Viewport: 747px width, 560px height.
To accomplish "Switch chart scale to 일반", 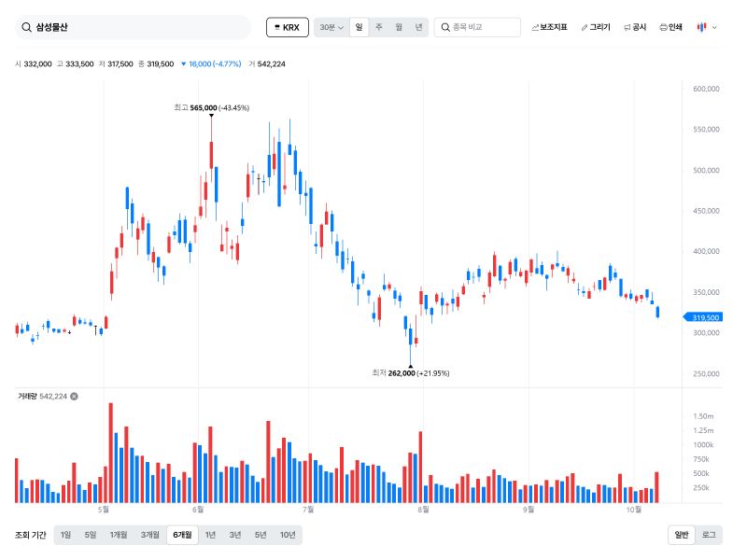I will [x=682, y=535].
